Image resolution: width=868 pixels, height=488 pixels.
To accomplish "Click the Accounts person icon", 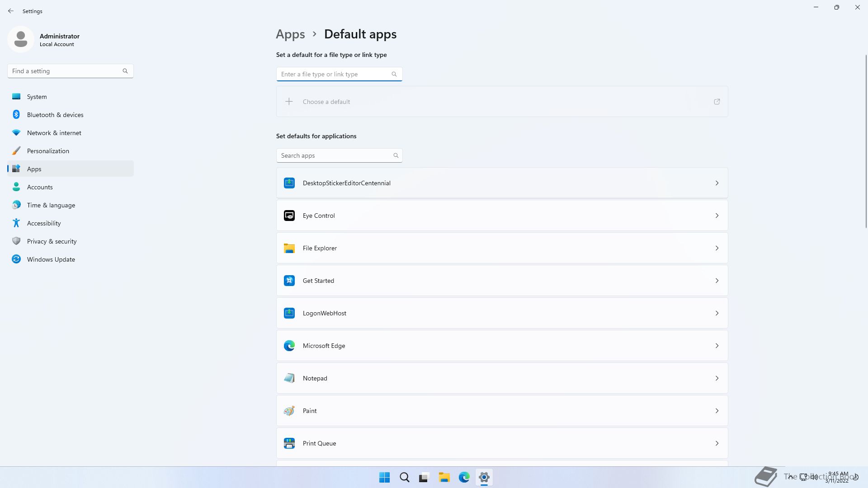I will coord(16,187).
